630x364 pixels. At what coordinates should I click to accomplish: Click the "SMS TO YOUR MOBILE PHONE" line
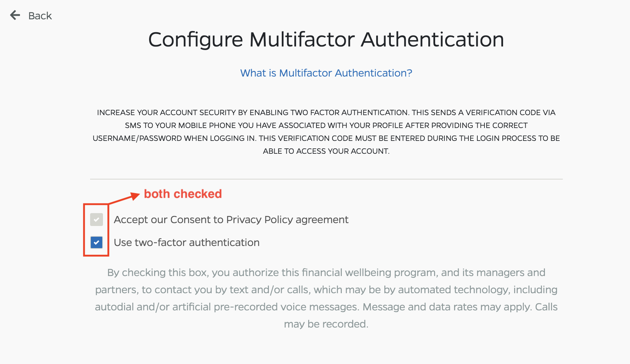click(326, 126)
